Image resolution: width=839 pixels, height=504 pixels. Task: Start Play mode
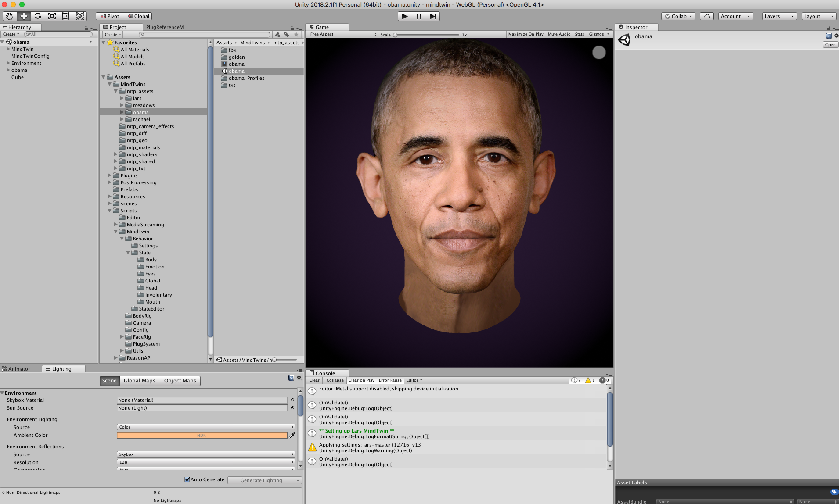click(x=405, y=16)
